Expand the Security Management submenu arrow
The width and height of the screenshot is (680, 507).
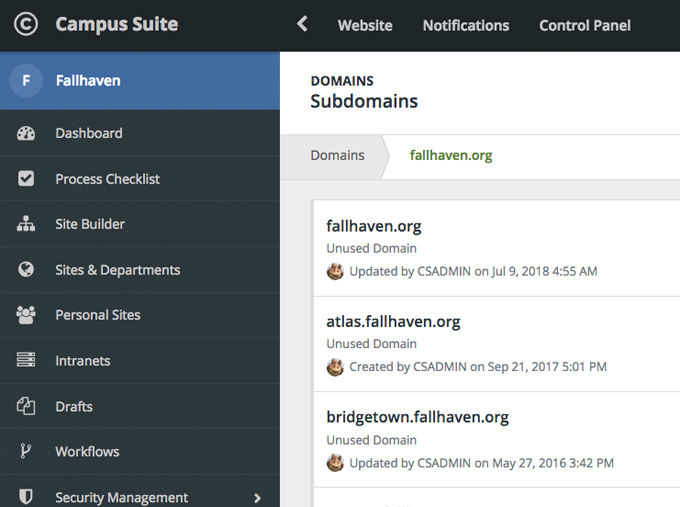[x=258, y=497]
